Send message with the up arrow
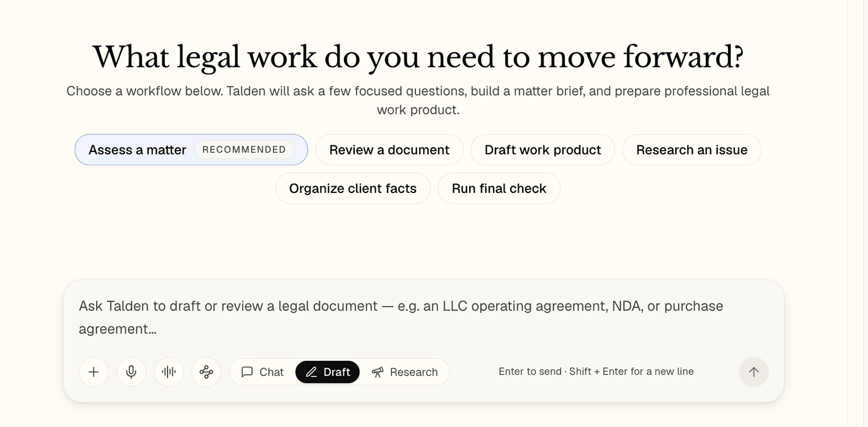 (x=754, y=372)
